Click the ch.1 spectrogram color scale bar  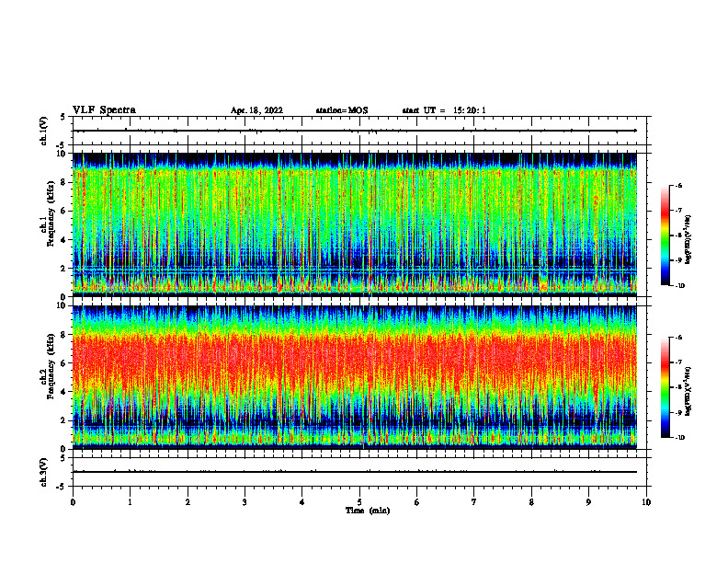coord(665,236)
